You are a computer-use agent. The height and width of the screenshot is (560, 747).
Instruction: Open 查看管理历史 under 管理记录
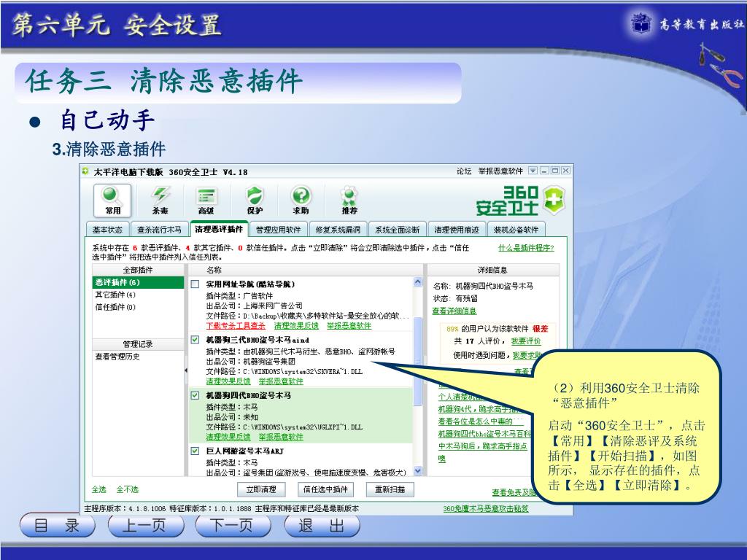pos(117,356)
